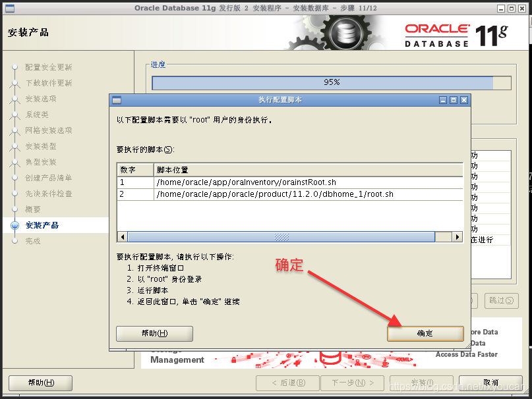Viewport: 532px width, 399px height.
Task: Click the window menu icon of 执行配置脚本 dialog
Action: click(117, 100)
